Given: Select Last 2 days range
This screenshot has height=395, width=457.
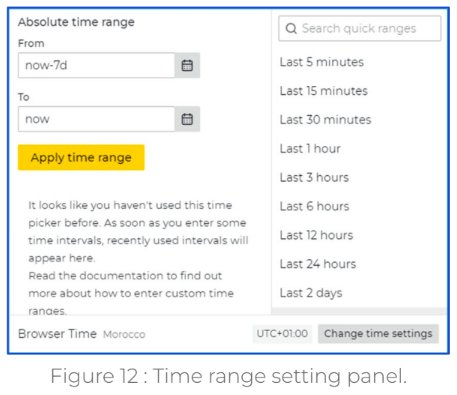Looking at the screenshot, I should [311, 293].
